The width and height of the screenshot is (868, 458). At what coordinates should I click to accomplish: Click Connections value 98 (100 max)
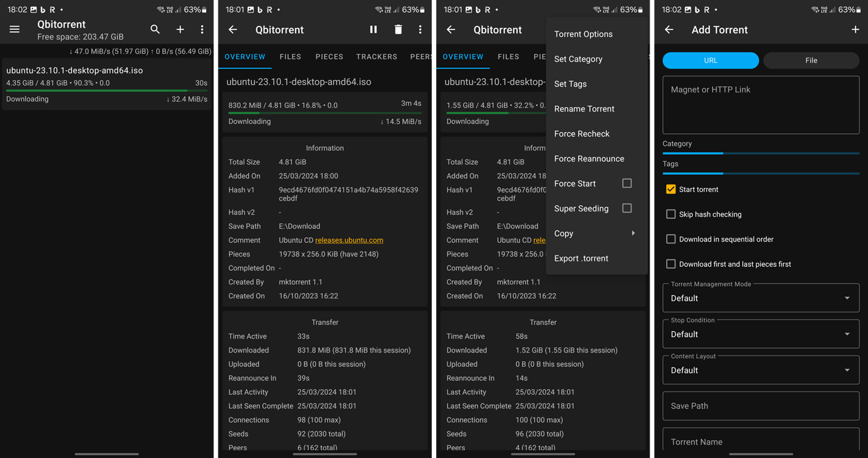point(319,420)
